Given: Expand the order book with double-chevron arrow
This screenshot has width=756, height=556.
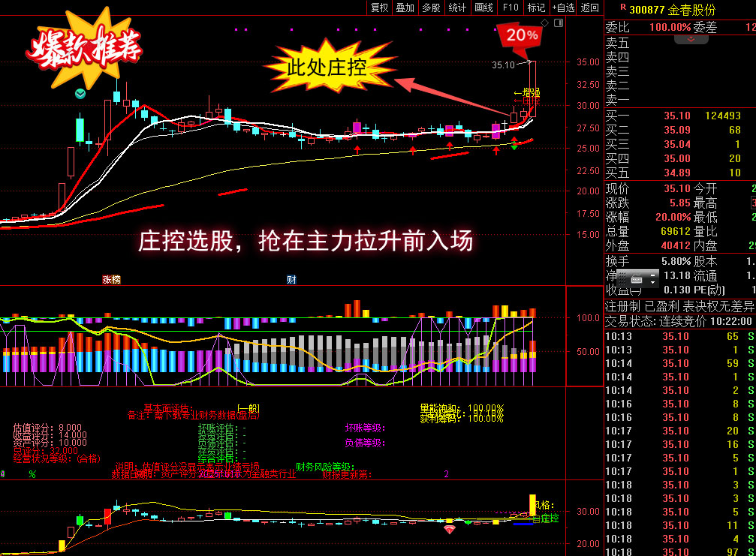Looking at the screenshot, I should [691, 38].
